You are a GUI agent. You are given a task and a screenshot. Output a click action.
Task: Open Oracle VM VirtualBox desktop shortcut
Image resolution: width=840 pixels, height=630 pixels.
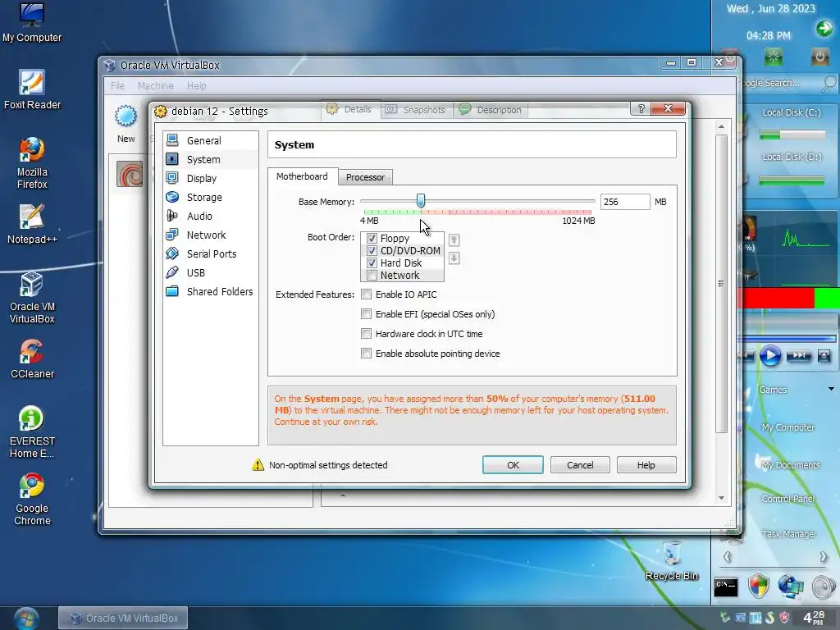32,298
